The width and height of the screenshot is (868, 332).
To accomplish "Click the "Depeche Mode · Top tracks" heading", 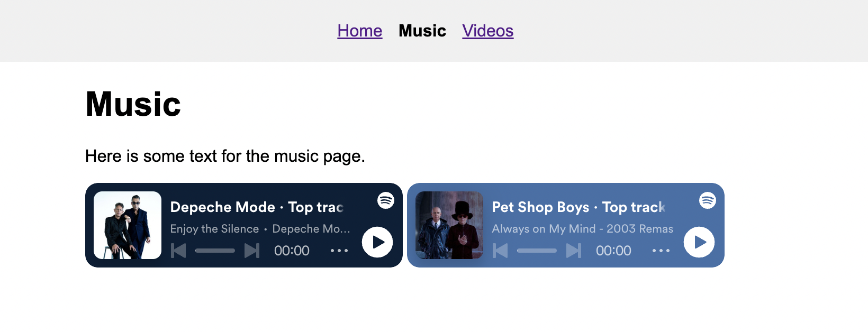I will pyautogui.click(x=257, y=207).
